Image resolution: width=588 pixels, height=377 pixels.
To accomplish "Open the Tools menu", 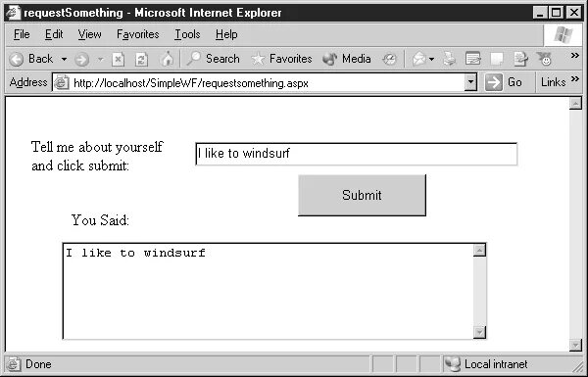I will (187, 34).
